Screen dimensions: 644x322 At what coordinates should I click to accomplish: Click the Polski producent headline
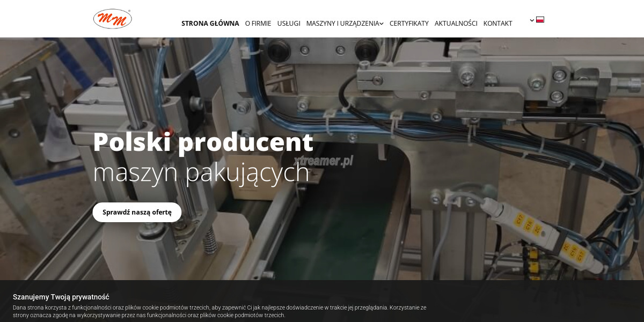pyautogui.click(x=203, y=142)
